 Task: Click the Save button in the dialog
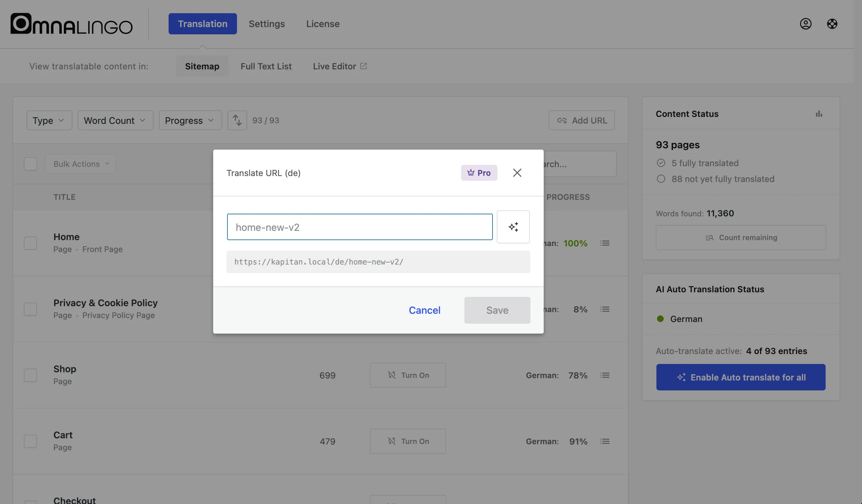(x=497, y=310)
